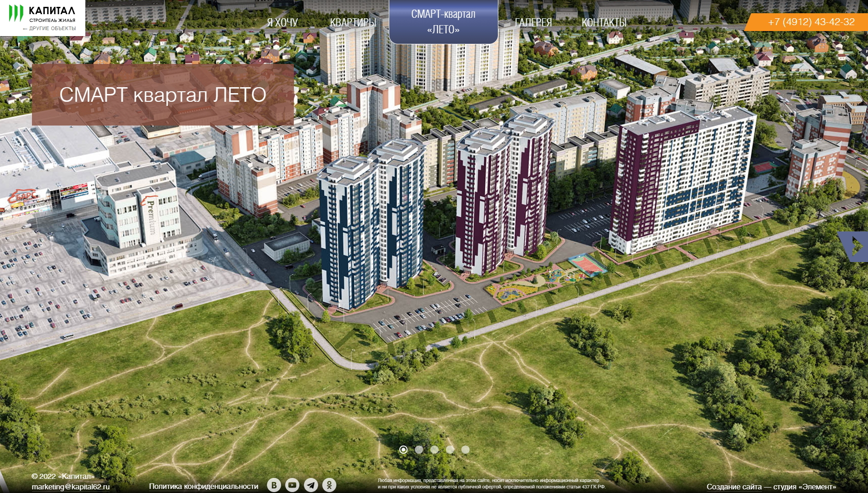Click the Капитал logo
The height and width of the screenshot is (493, 868).
click(x=42, y=13)
